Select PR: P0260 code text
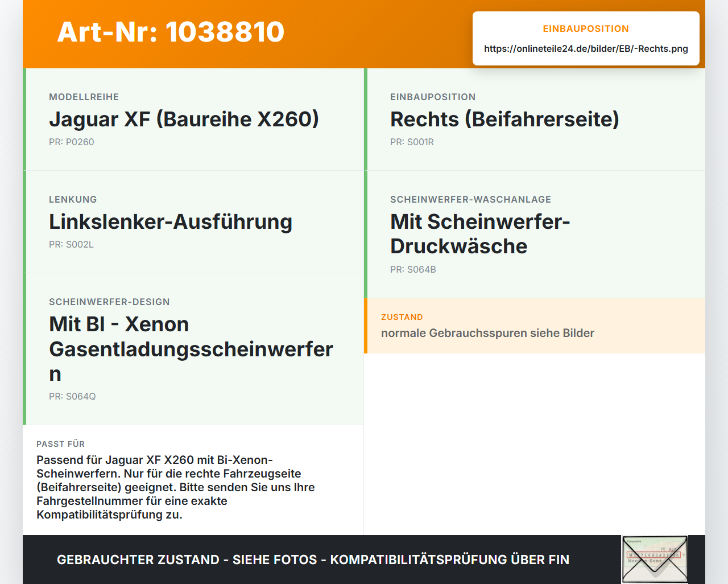 pos(72,142)
